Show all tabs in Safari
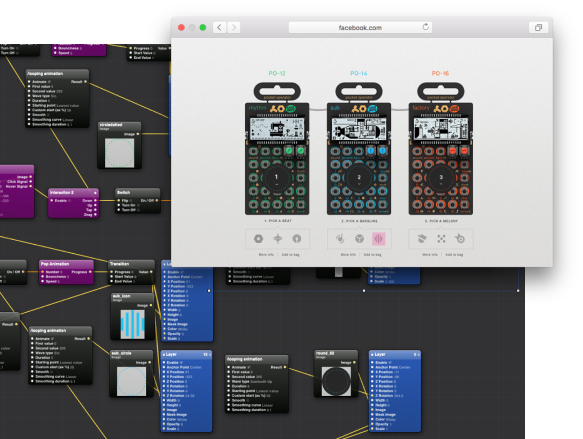Image resolution: width=583 pixels, height=439 pixels. click(538, 28)
